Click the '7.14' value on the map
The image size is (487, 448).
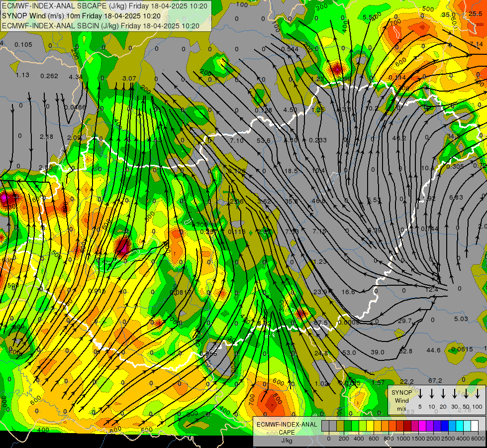[477, 44]
